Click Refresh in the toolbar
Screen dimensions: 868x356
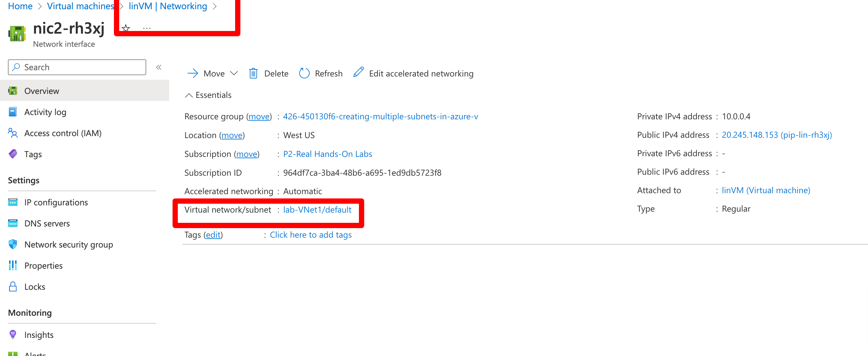321,74
